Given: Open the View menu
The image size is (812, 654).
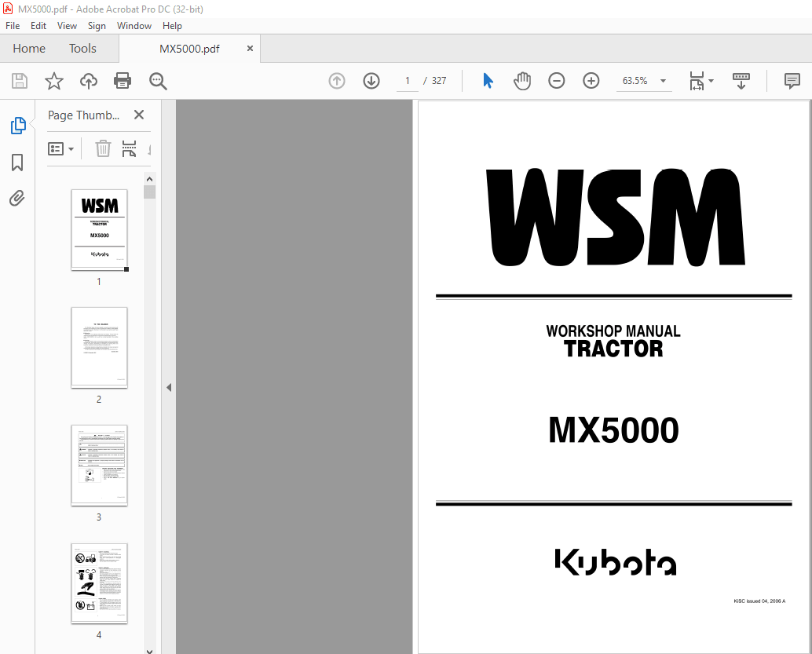Looking at the screenshot, I should pos(67,25).
